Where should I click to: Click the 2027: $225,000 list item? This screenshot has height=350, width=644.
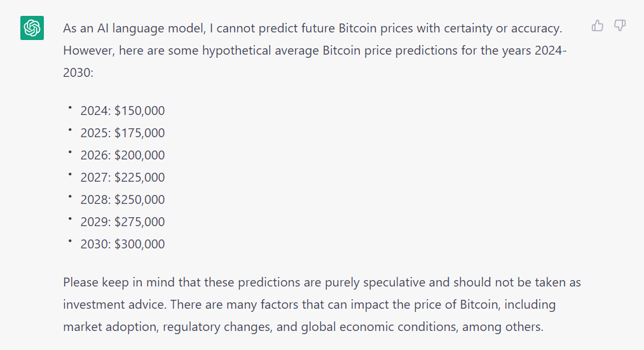coord(122,178)
